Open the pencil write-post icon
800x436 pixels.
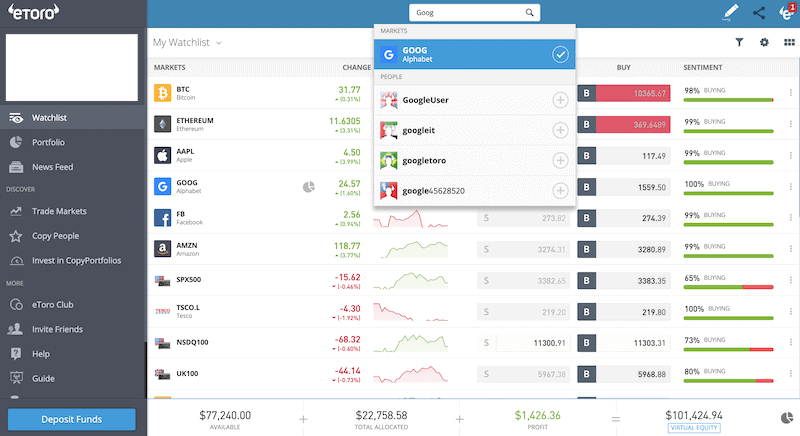[731, 13]
